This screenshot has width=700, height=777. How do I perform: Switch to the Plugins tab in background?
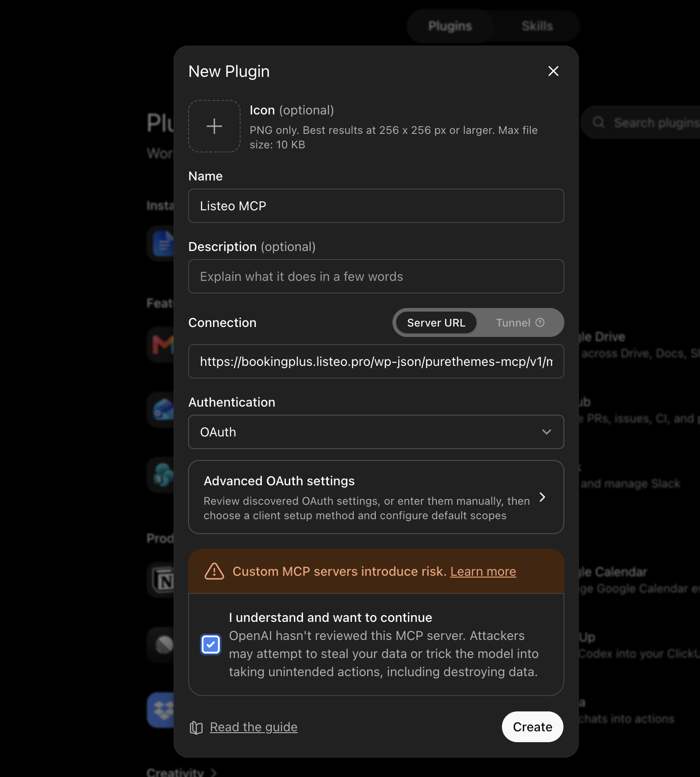click(x=450, y=26)
